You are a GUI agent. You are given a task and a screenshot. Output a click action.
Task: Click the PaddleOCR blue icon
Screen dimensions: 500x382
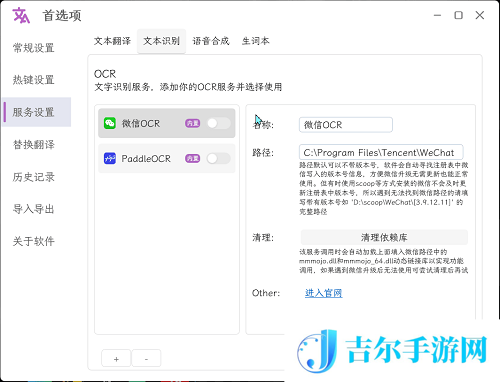pos(110,158)
